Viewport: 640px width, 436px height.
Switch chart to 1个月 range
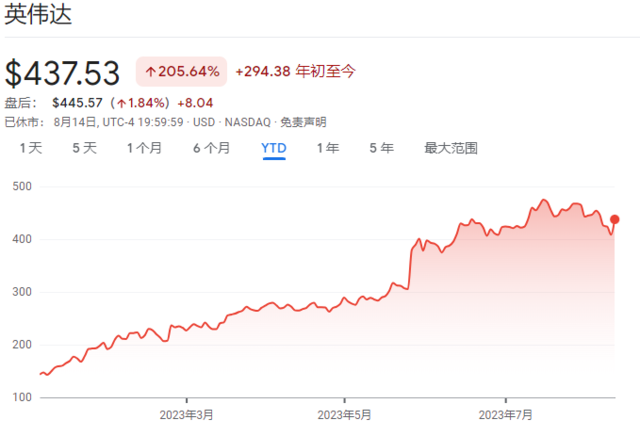[144, 148]
